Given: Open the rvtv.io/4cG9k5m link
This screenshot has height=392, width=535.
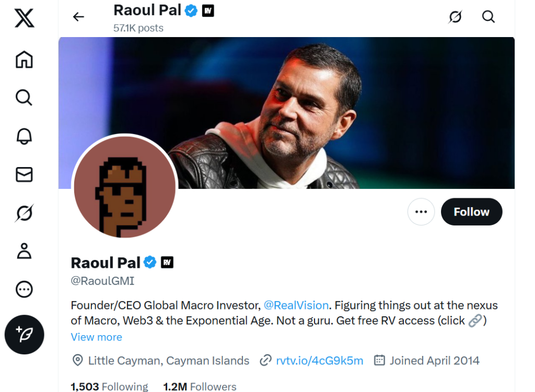Looking at the screenshot, I should click(319, 361).
